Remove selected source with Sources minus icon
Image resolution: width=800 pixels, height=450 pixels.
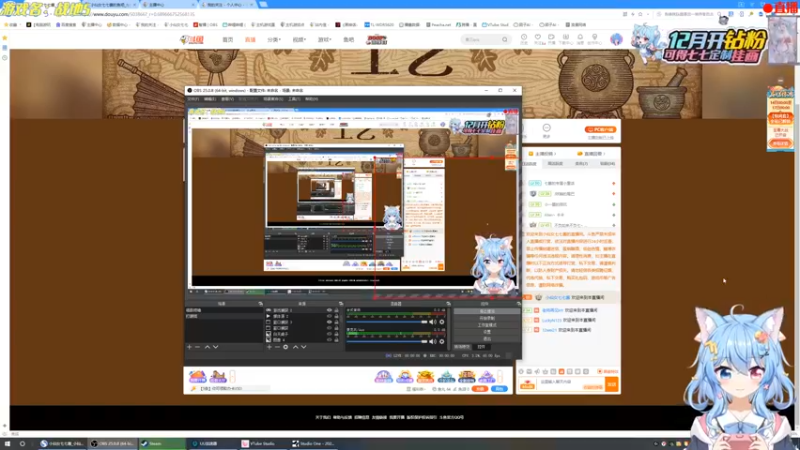[277, 347]
